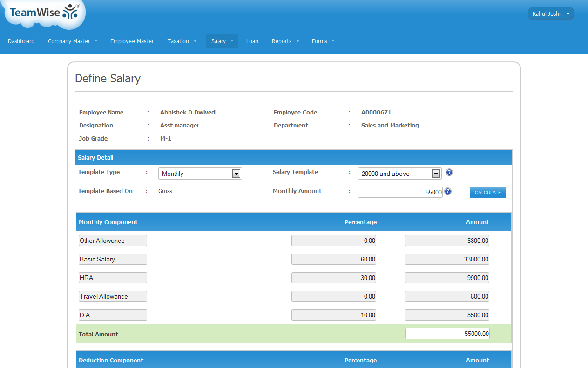Screen dimensions: 588x368
Task: Click the Travel Allowance component field
Action: coord(113,296)
